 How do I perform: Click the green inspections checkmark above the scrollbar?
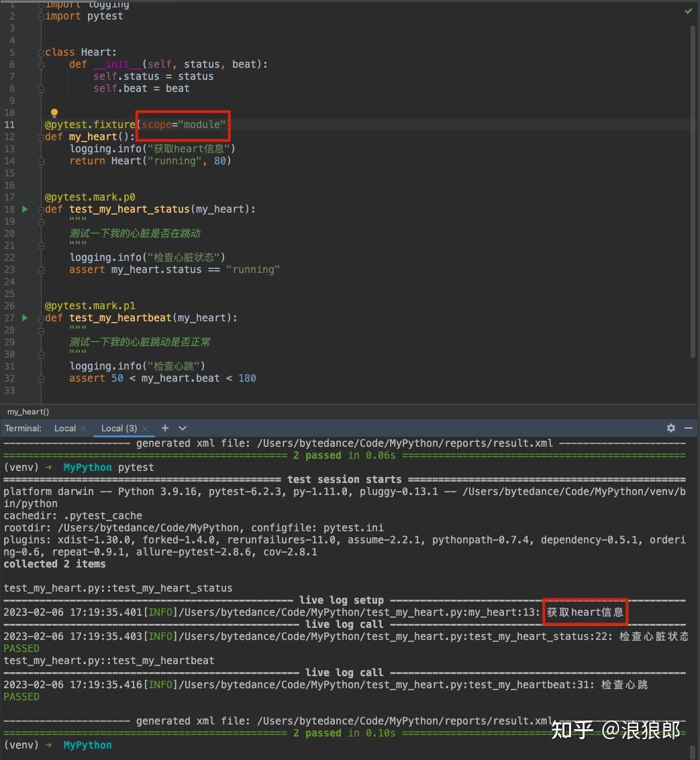click(x=687, y=11)
